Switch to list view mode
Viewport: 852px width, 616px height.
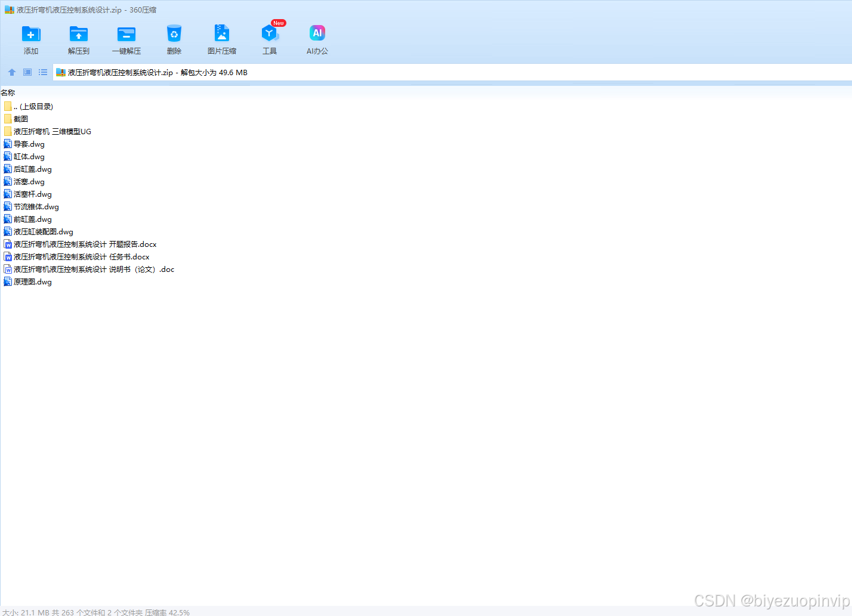click(43, 72)
